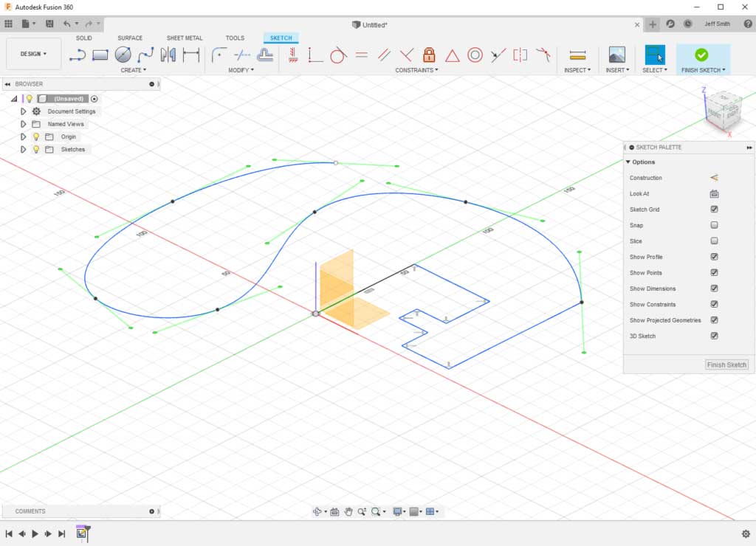Select the Line tool in Create
756x546 pixels.
78,55
